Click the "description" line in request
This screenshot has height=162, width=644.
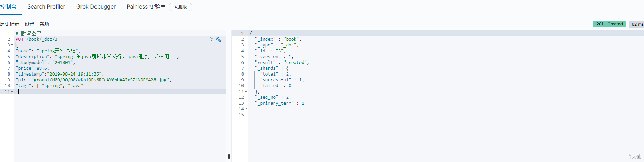[97, 57]
